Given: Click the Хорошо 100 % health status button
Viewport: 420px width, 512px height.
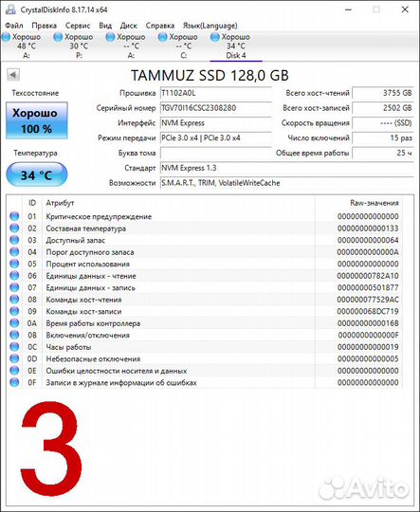Looking at the screenshot, I should (x=37, y=120).
